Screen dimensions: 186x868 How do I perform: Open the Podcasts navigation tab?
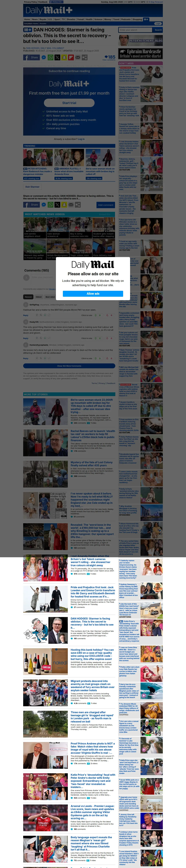(x=126, y=19)
